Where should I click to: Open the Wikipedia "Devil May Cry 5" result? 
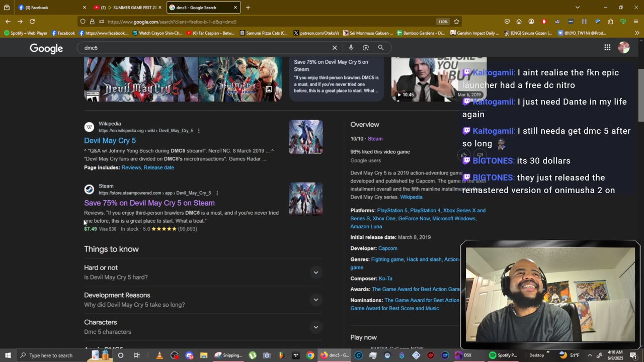click(110, 141)
